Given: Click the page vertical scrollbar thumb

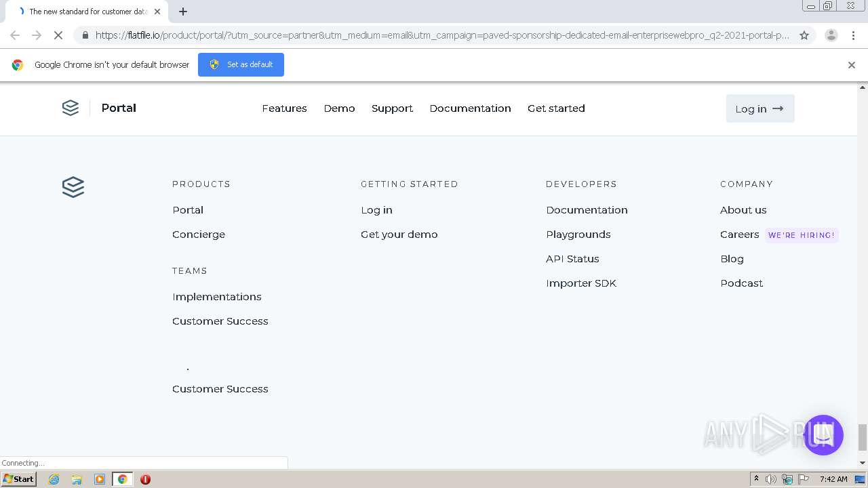Looking at the screenshot, I should pos(863,437).
